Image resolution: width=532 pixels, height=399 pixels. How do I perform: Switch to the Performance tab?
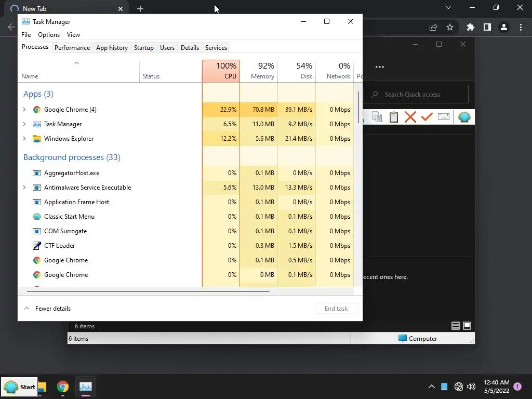coord(72,48)
